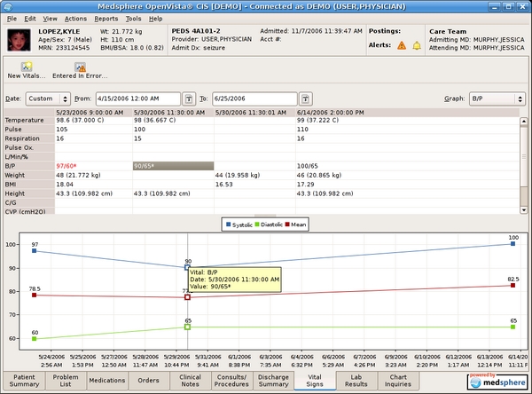Switch to the Discharge Summary tab
This screenshot has height=394, width=532.
(x=273, y=381)
